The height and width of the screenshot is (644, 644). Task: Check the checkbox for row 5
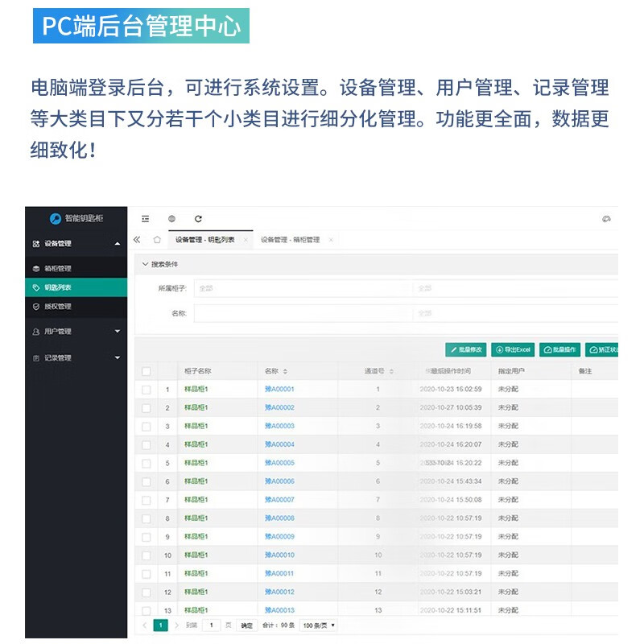[x=146, y=464]
